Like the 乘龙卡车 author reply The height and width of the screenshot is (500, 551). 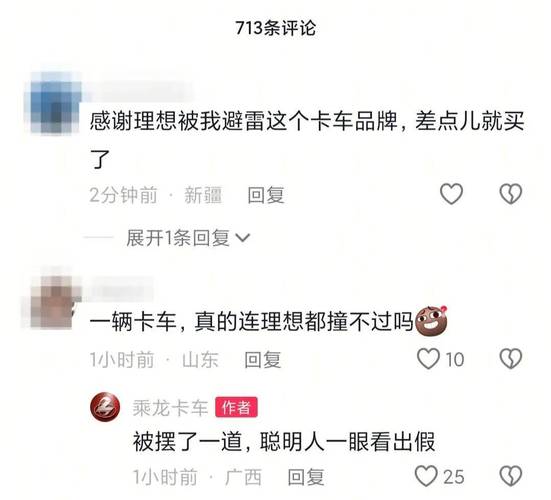tap(426, 476)
